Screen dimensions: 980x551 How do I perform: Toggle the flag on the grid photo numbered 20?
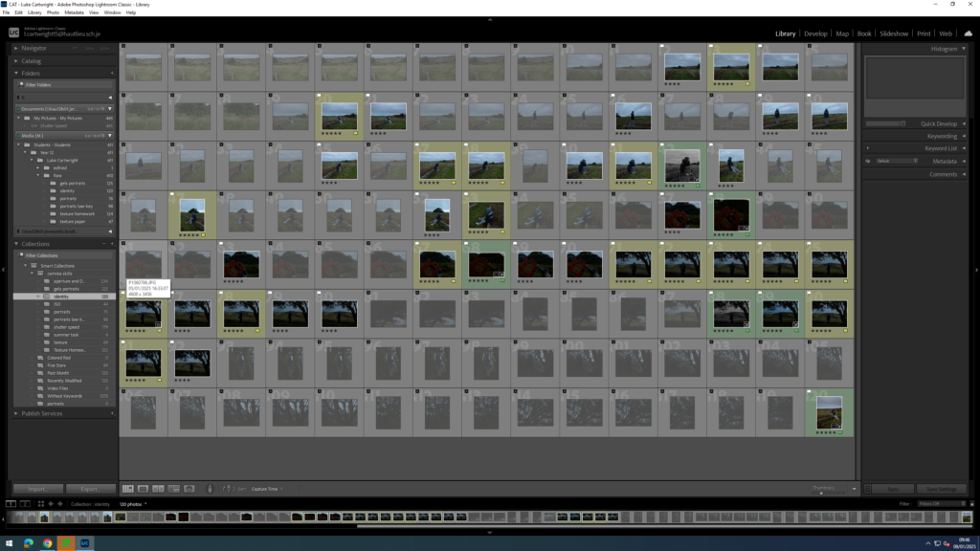click(319, 95)
